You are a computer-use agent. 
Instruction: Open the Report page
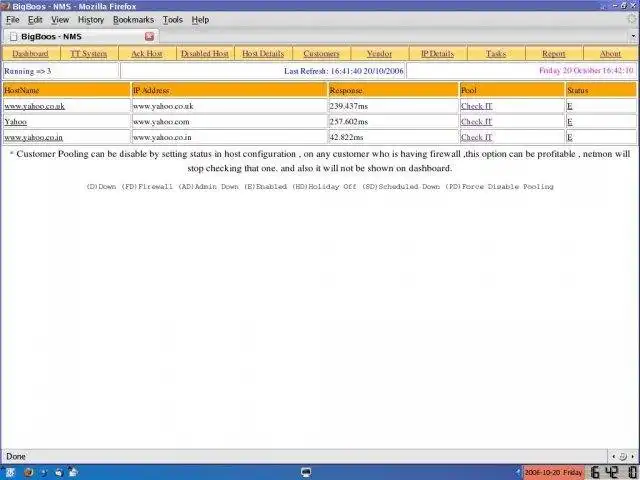tap(554, 53)
